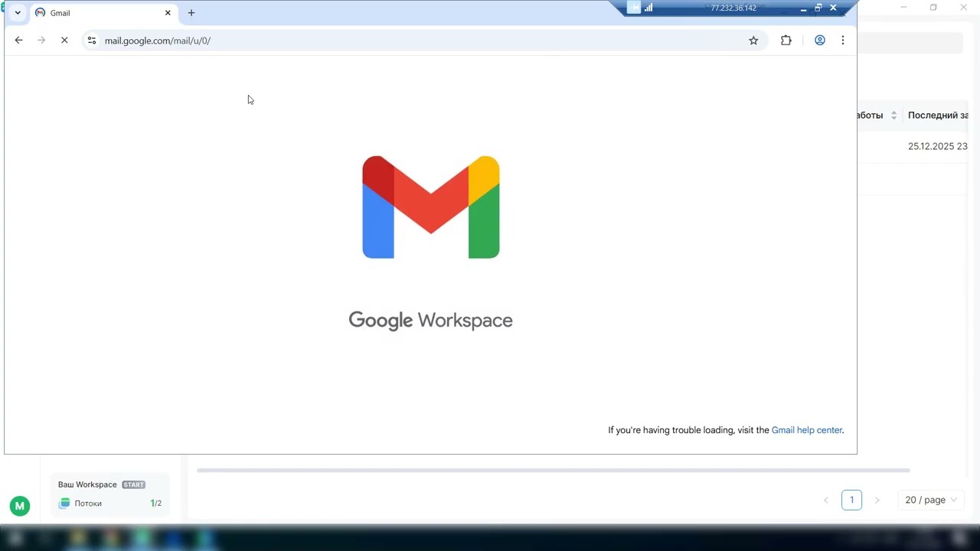Minimize the background application window
Image resolution: width=980 pixels, height=551 pixels.
click(903, 8)
